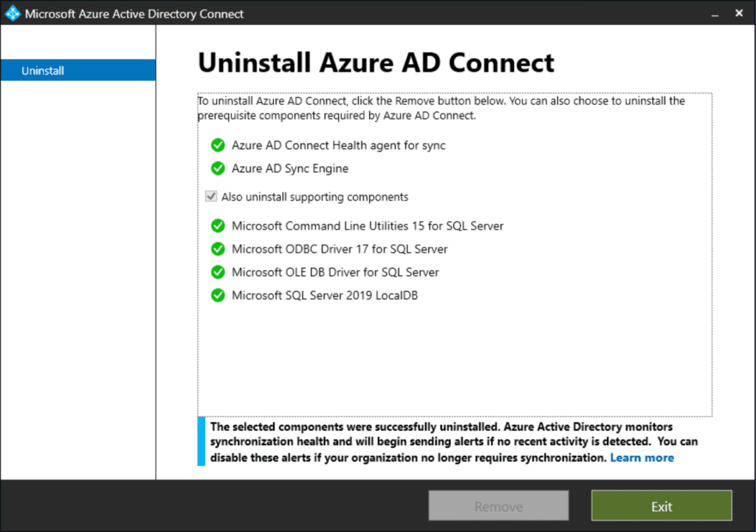This screenshot has height=532, width=756.
Task: Click the 'Uninstall Azure AD Connect' page heading
Action: coord(375,63)
